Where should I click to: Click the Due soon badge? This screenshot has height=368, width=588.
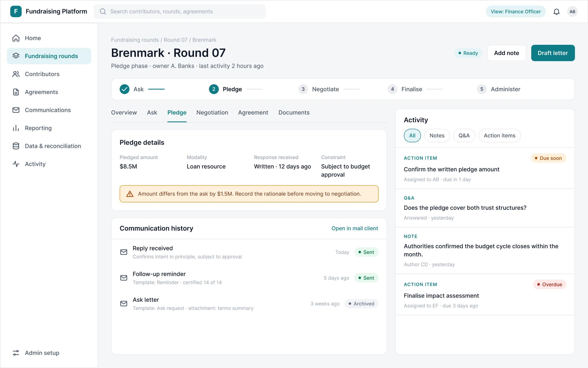coord(548,158)
